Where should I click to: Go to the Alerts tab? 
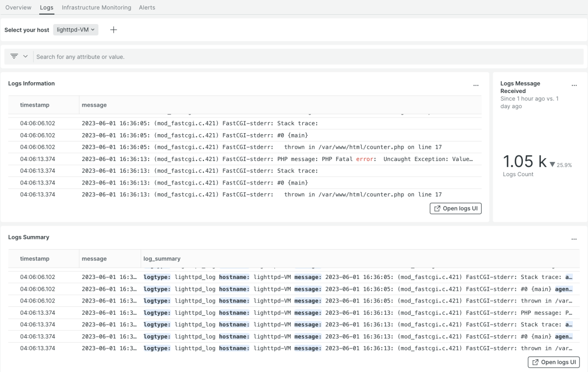[x=147, y=7]
